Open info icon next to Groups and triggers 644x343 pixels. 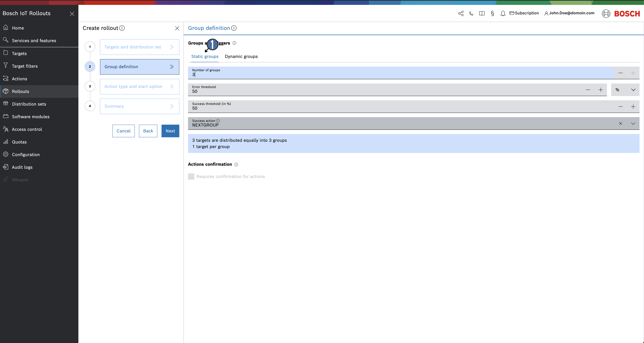point(234,43)
